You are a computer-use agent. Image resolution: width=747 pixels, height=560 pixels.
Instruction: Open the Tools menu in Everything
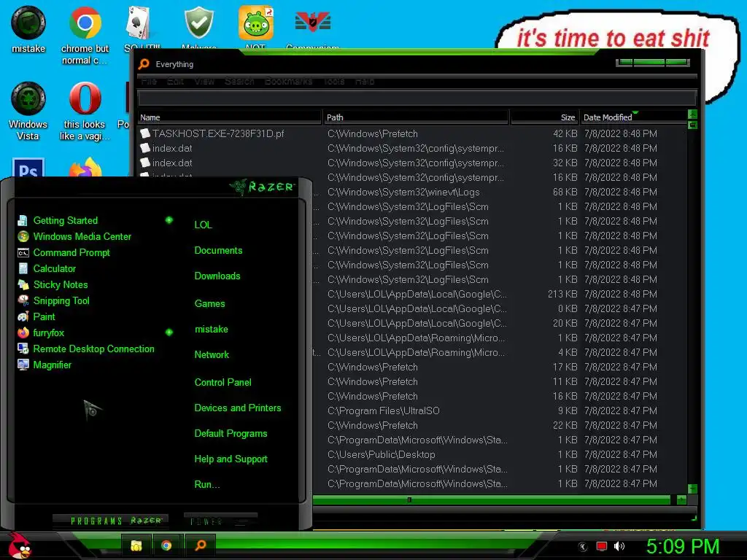[334, 82]
